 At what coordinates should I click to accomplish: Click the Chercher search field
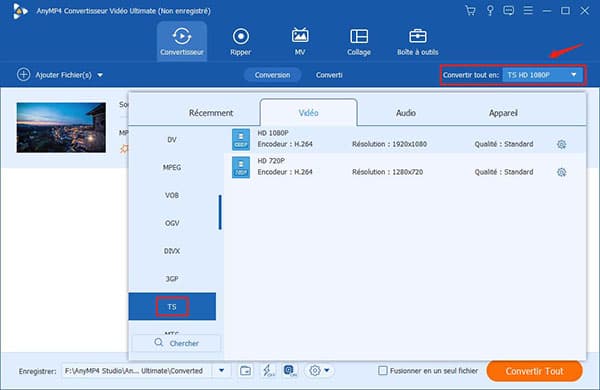pos(176,343)
